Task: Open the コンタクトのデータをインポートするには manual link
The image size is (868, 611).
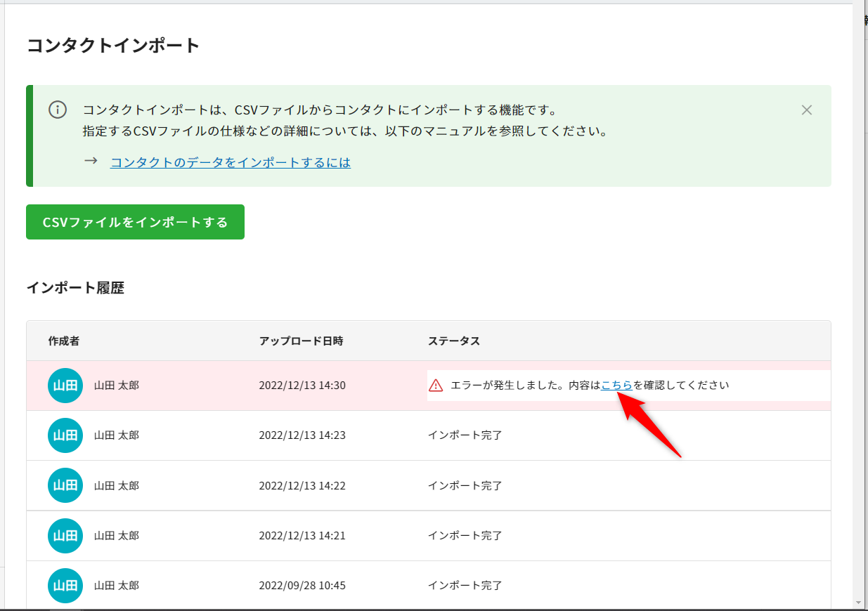Action: point(231,162)
